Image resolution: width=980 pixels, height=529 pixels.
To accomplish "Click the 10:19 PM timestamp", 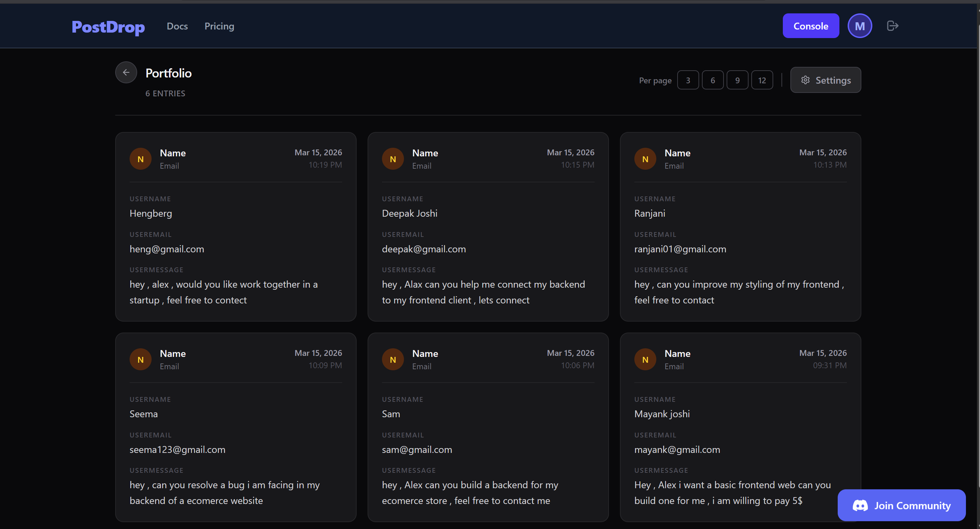I will [325, 165].
